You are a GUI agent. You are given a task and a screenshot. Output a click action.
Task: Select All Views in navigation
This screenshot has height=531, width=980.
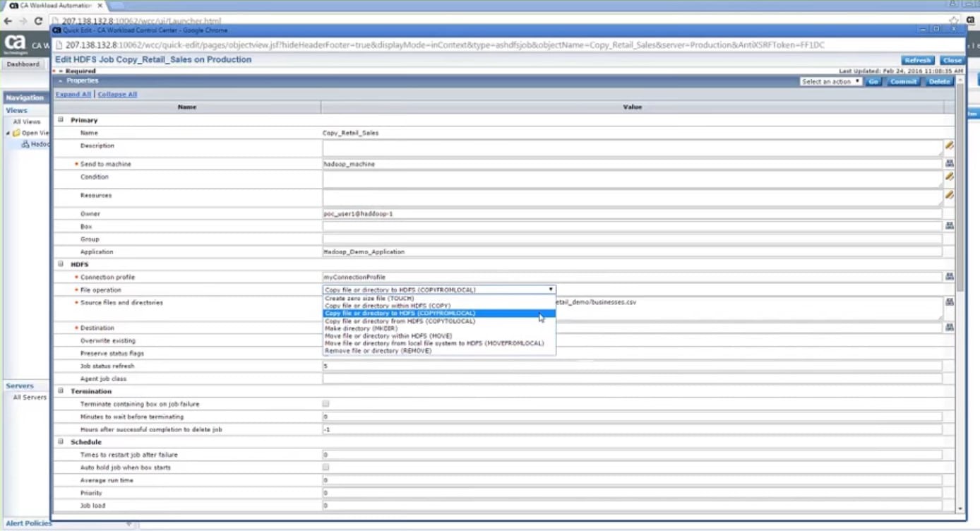(27, 121)
